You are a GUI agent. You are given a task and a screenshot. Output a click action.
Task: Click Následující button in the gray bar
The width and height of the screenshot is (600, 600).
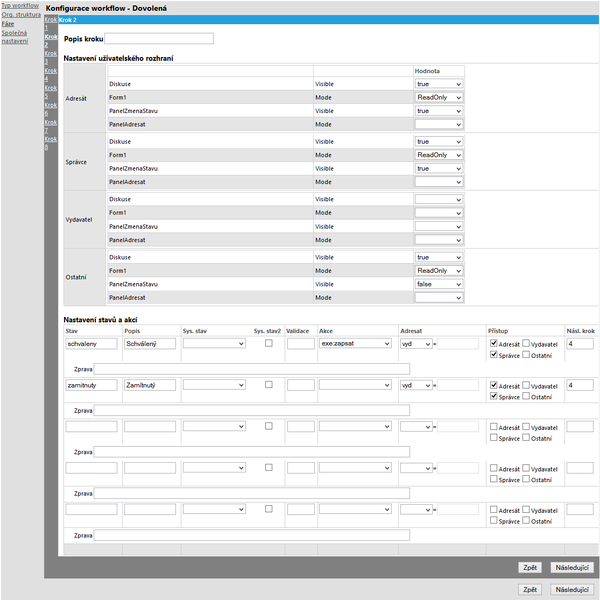(572, 567)
